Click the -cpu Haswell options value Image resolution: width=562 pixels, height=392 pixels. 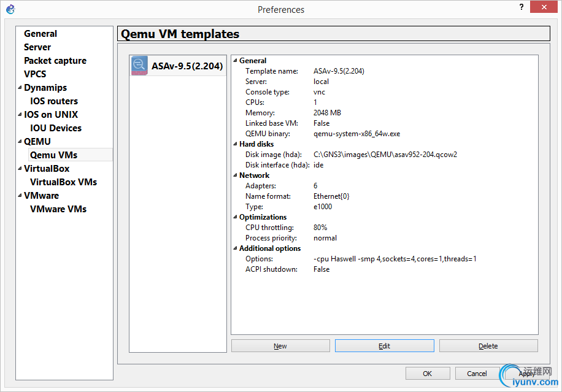tap(395, 259)
